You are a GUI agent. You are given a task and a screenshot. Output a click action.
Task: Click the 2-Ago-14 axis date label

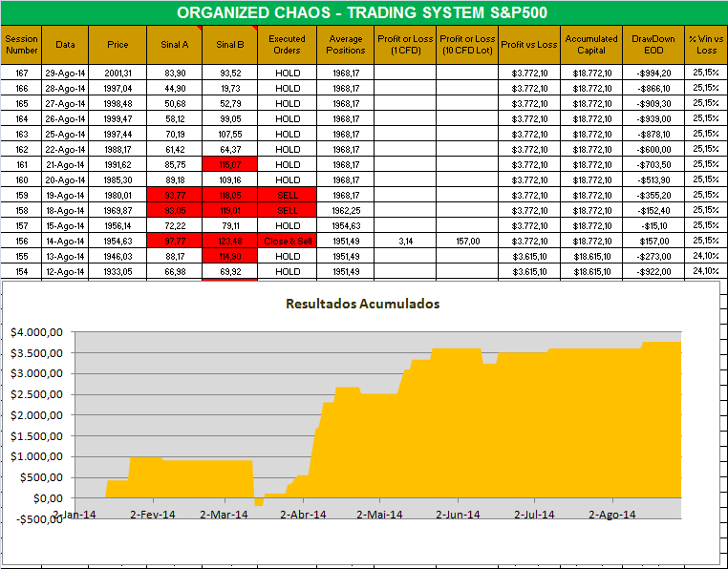pyautogui.click(x=612, y=515)
